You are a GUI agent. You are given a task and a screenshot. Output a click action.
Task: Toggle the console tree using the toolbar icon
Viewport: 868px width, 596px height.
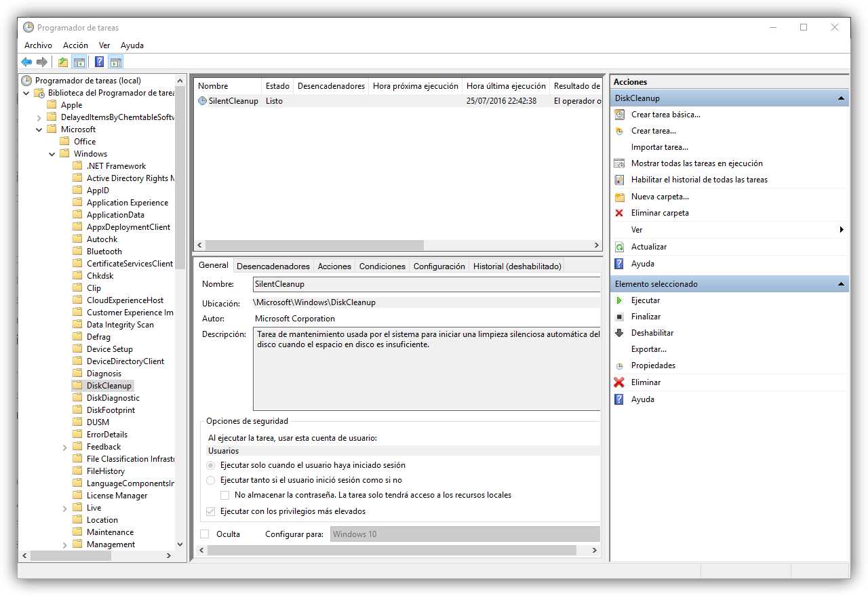coord(79,62)
